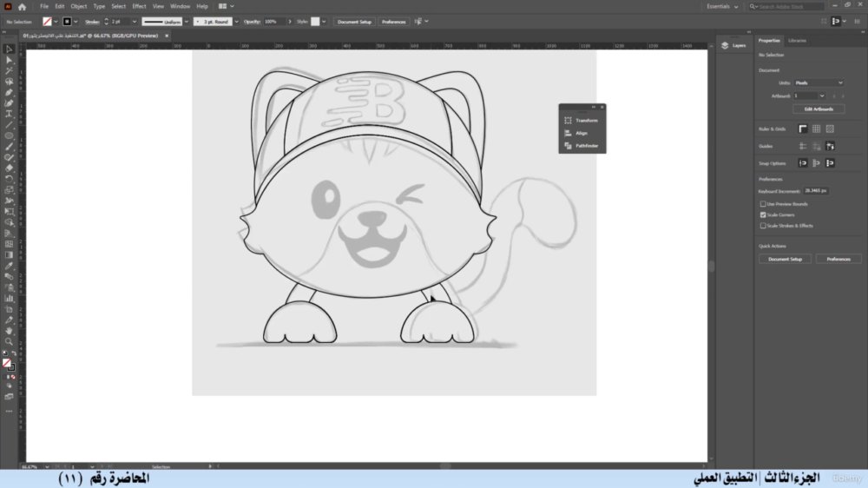
Task: Select the Pen tool
Action: click(x=9, y=93)
